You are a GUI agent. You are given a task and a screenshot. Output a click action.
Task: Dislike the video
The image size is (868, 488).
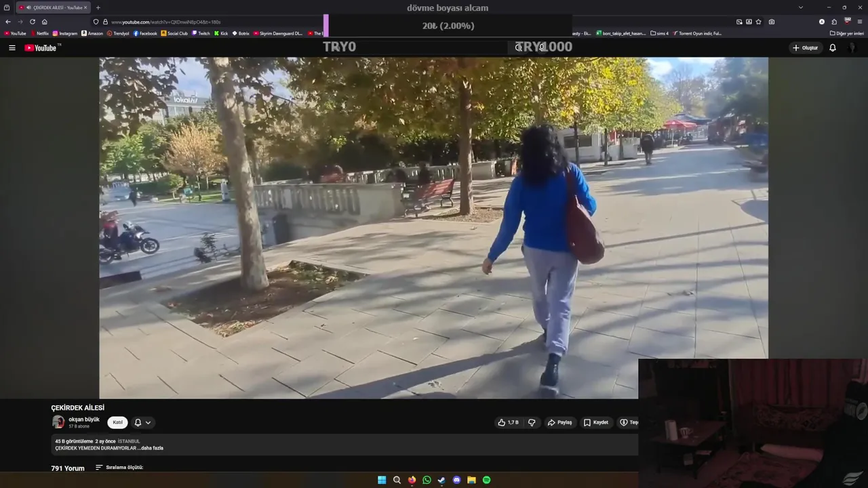[532, 422]
